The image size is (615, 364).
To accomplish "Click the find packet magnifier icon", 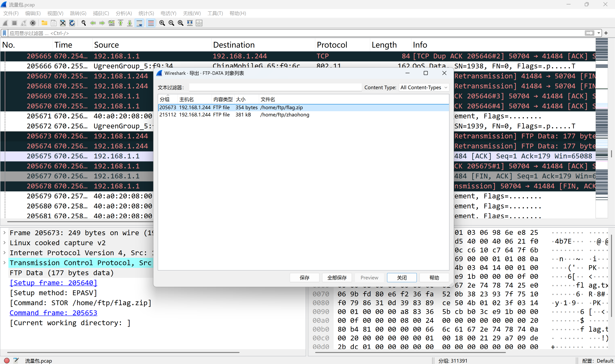I will (84, 23).
